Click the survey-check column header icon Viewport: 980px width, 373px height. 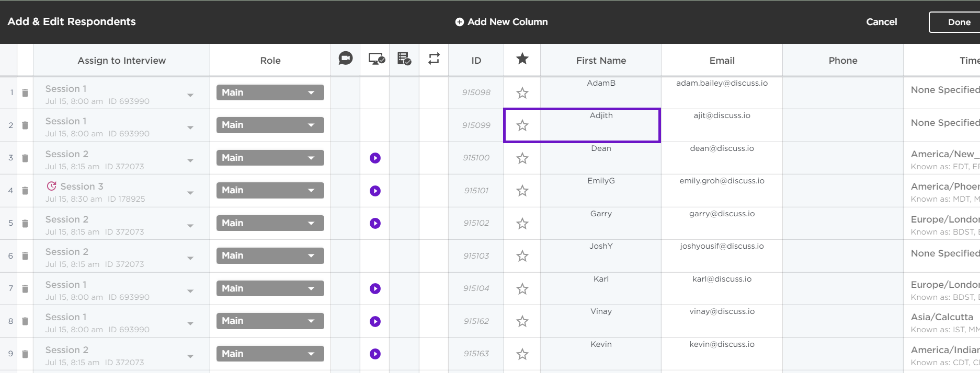pyautogui.click(x=404, y=59)
